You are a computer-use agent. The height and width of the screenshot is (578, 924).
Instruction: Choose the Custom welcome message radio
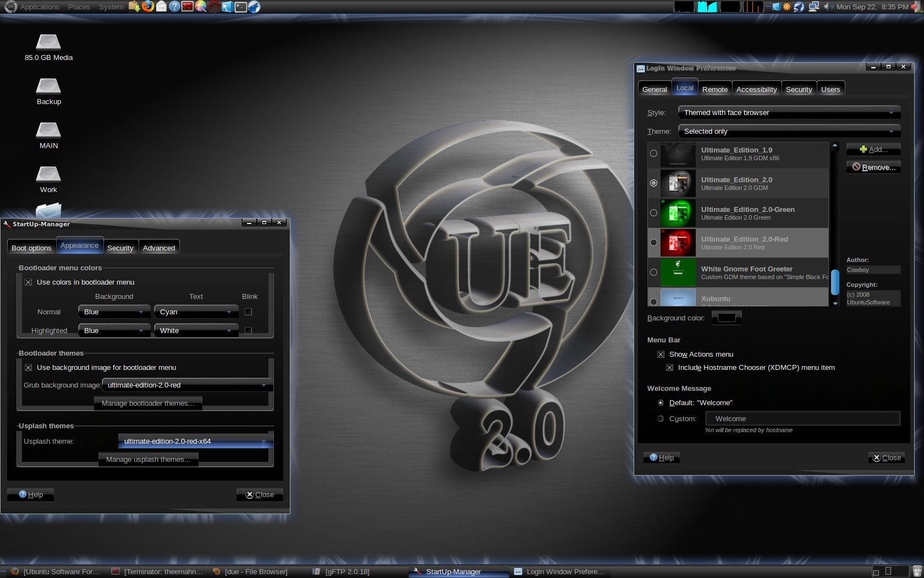click(x=661, y=418)
